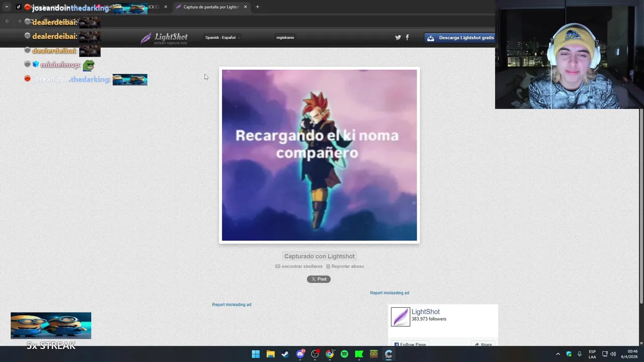Screen dimensions: 644x362
Task: Click Windows Security tray icon
Action: [x=569, y=354]
